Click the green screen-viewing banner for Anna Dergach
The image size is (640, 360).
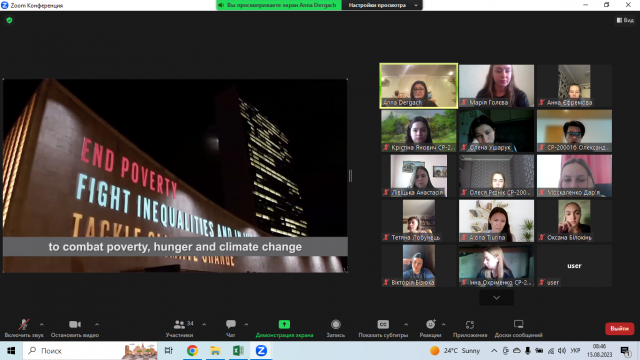(279, 5)
